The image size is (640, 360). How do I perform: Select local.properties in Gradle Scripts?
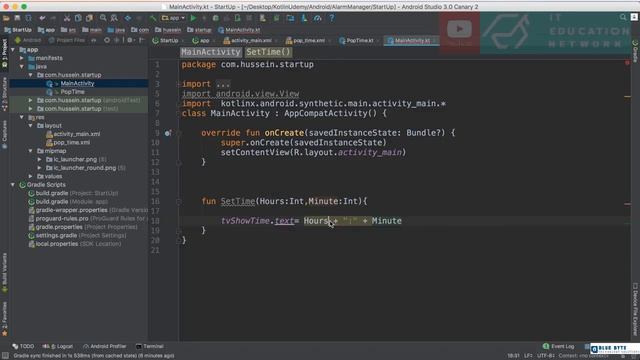coord(75,244)
